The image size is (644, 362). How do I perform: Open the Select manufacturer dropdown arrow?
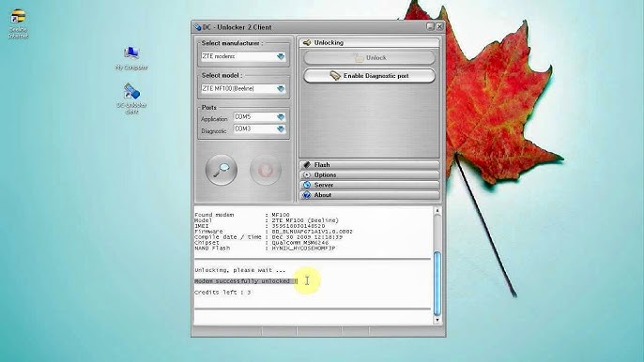(281, 56)
